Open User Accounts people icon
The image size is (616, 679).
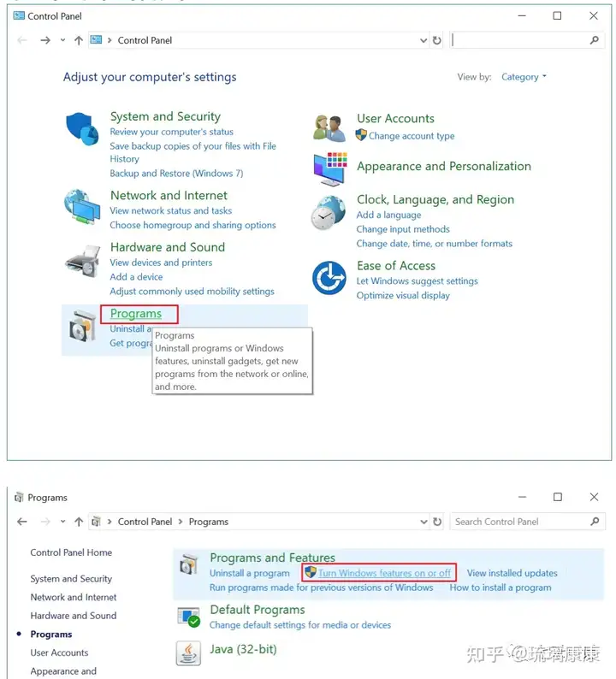pos(329,128)
